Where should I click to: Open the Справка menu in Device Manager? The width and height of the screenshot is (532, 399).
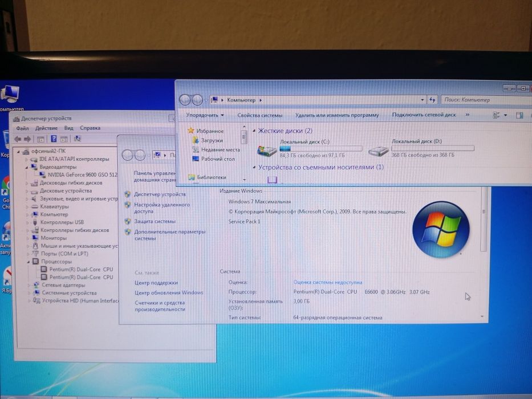click(90, 128)
